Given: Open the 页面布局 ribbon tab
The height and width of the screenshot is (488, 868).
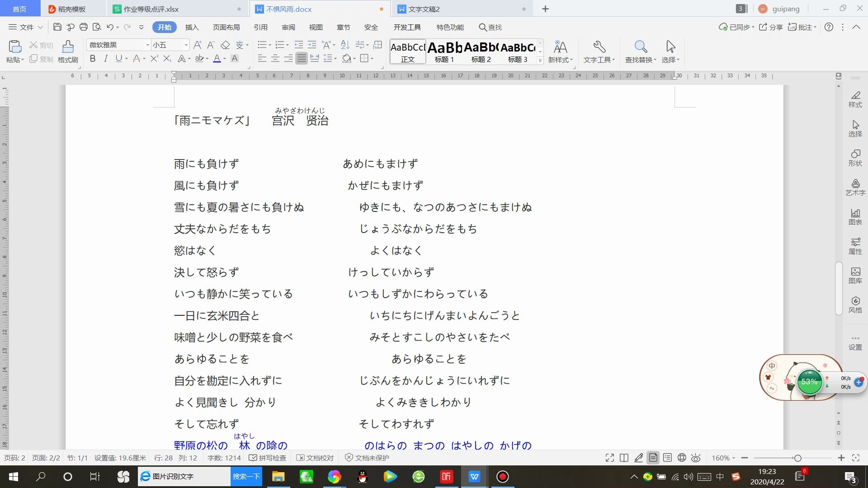Looking at the screenshot, I should (x=226, y=27).
